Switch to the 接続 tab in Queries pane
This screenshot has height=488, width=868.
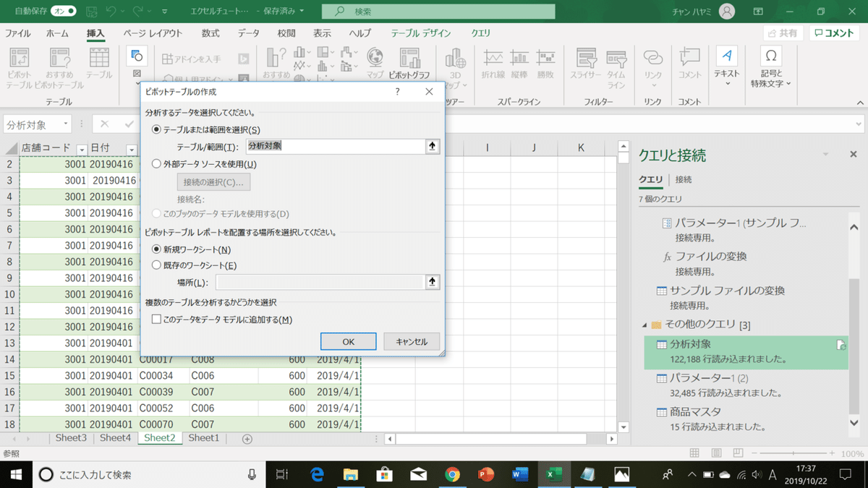click(x=683, y=179)
